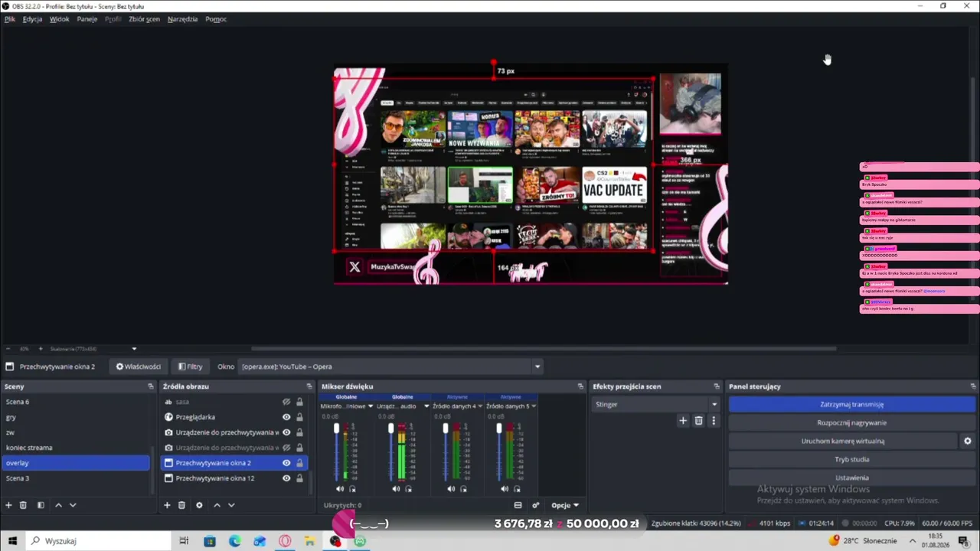Click the Windows Start button

click(x=11, y=541)
